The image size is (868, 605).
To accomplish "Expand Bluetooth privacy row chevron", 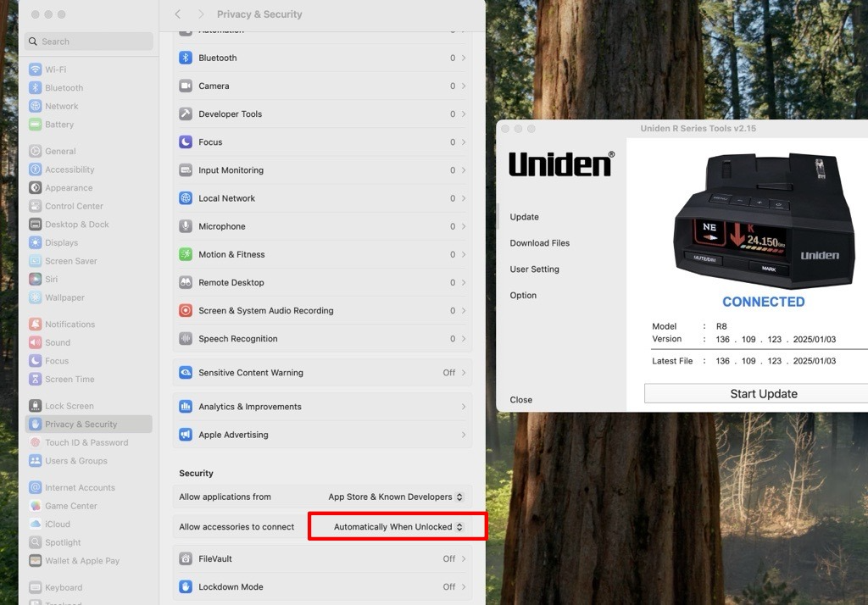I will click(464, 58).
